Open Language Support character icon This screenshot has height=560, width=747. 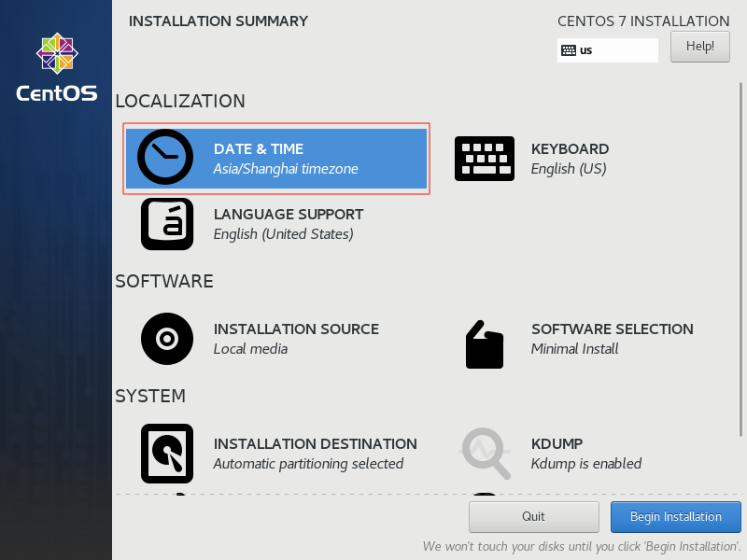click(x=167, y=224)
